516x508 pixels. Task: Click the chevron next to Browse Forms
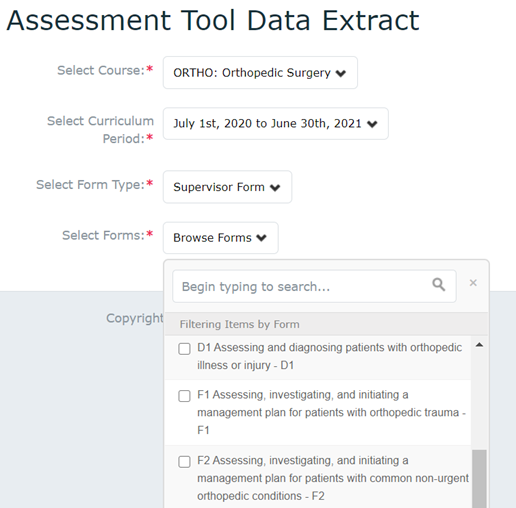(261, 238)
